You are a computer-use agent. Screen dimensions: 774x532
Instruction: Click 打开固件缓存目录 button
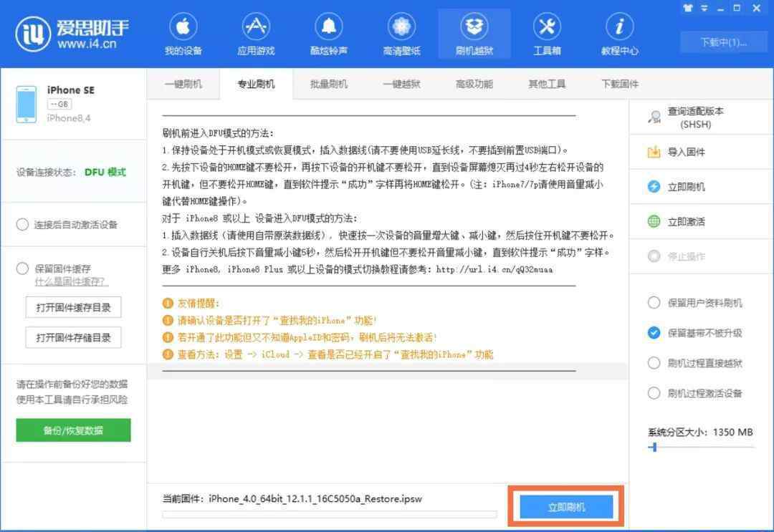coord(73,308)
